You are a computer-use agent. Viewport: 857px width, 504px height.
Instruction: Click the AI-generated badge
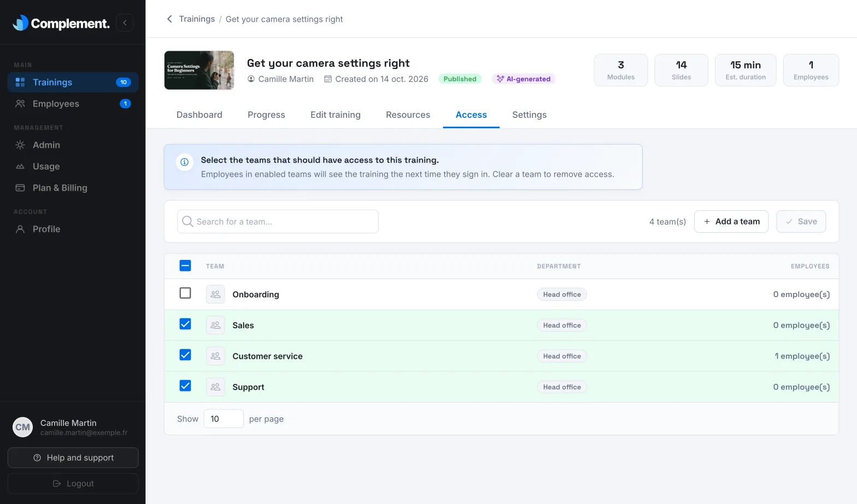pyautogui.click(x=524, y=79)
